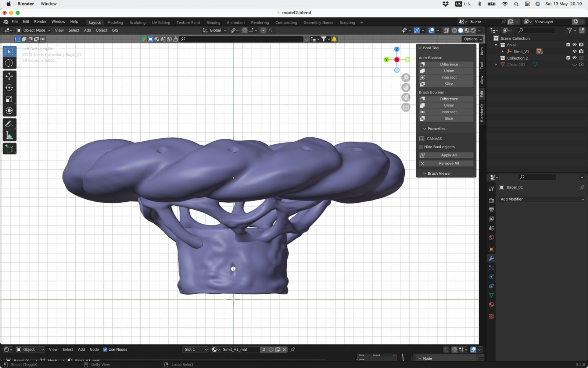
Task: Select the Scale tool
Action: (x=9, y=99)
